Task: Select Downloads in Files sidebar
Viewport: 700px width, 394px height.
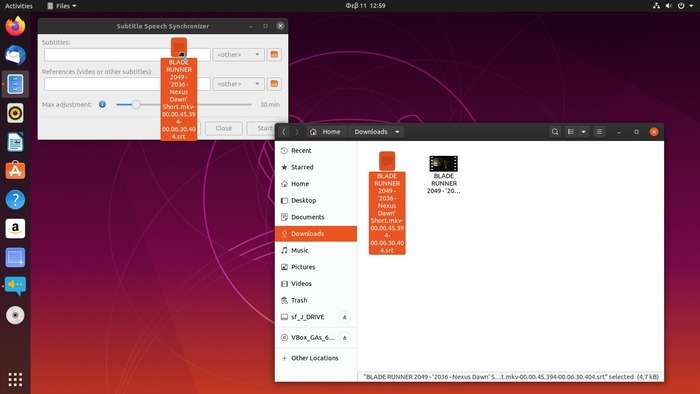Action: [316, 233]
